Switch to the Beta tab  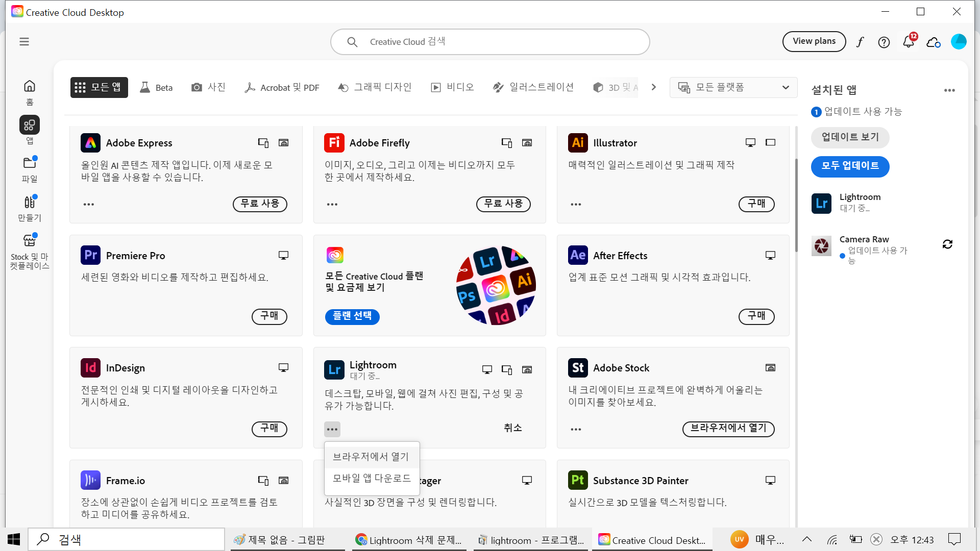point(156,87)
